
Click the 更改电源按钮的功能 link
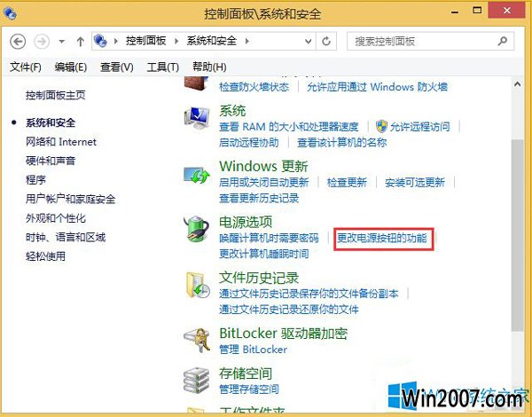[382, 238]
